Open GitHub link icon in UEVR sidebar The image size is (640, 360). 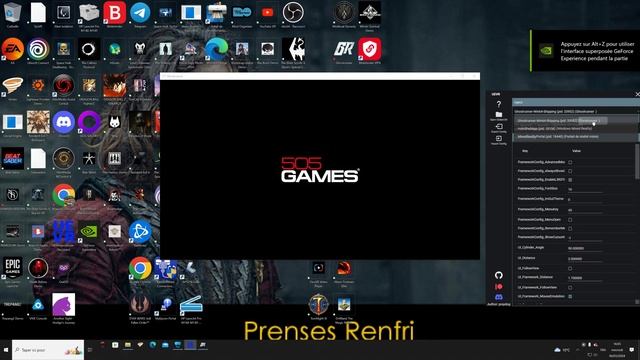[498, 275]
